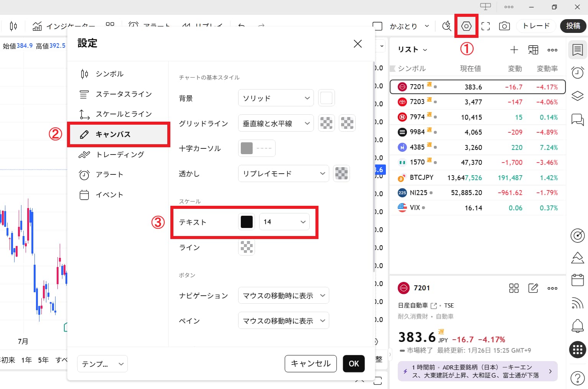
Task: Open quick search with the magnifier icon
Action: [x=446, y=26]
